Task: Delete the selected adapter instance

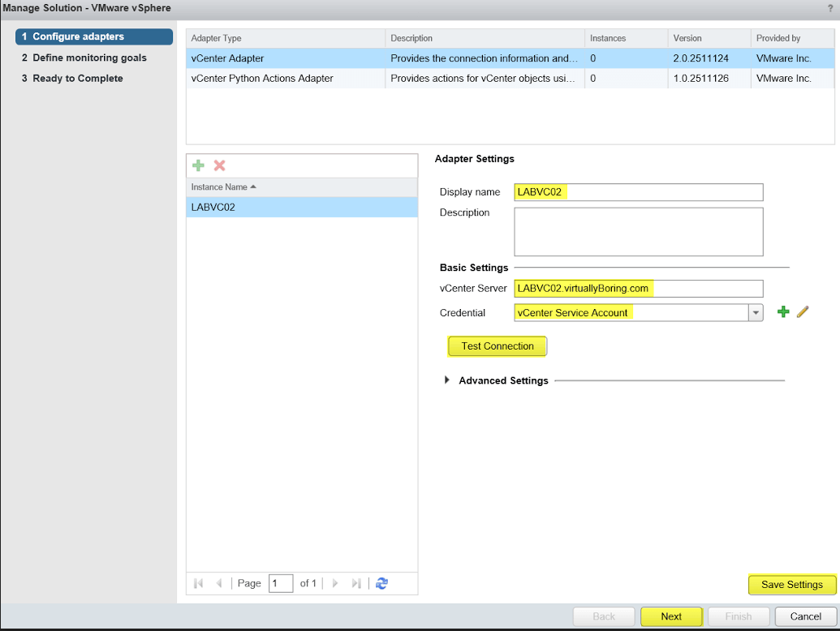Action: click(220, 165)
